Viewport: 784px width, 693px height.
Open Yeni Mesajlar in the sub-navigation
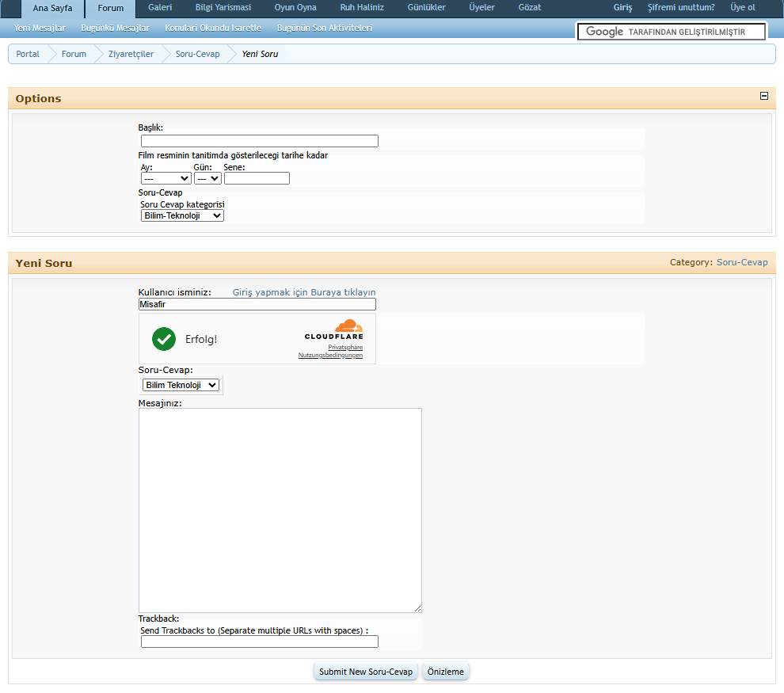[40, 28]
